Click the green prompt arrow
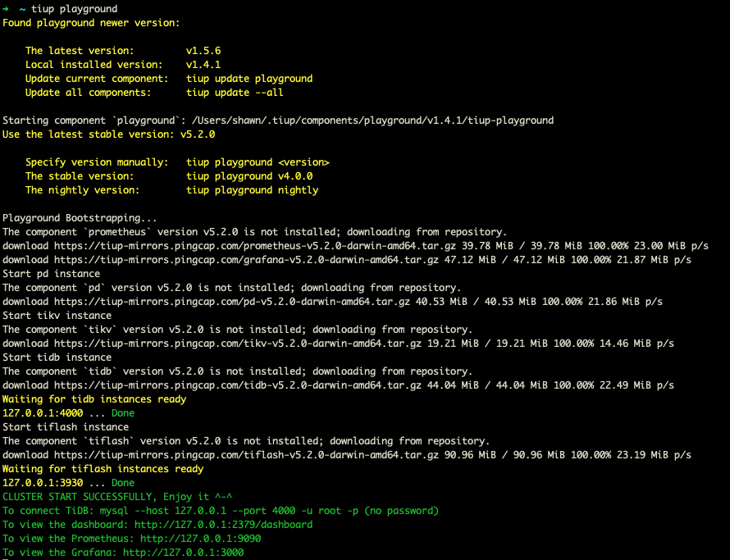730x560 pixels. (5, 9)
